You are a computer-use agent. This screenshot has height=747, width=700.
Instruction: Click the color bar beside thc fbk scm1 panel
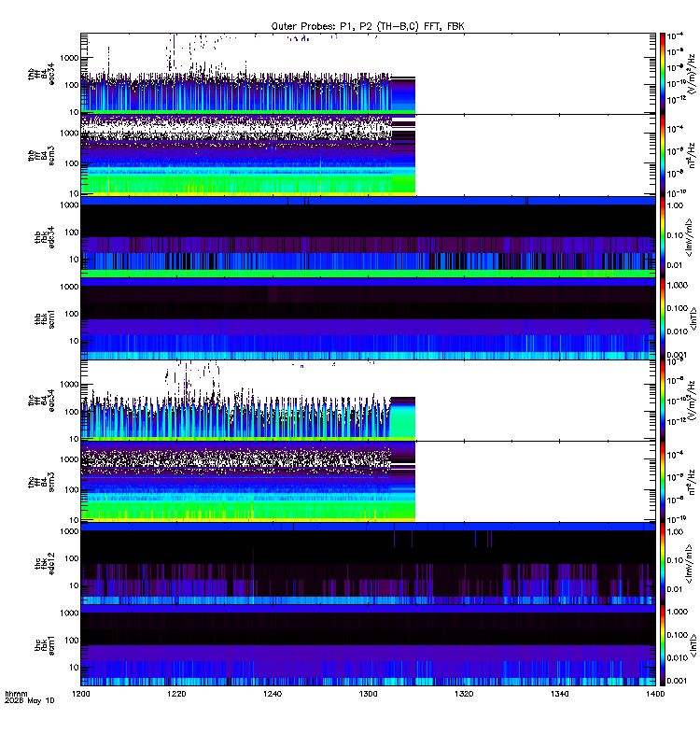pos(662,645)
